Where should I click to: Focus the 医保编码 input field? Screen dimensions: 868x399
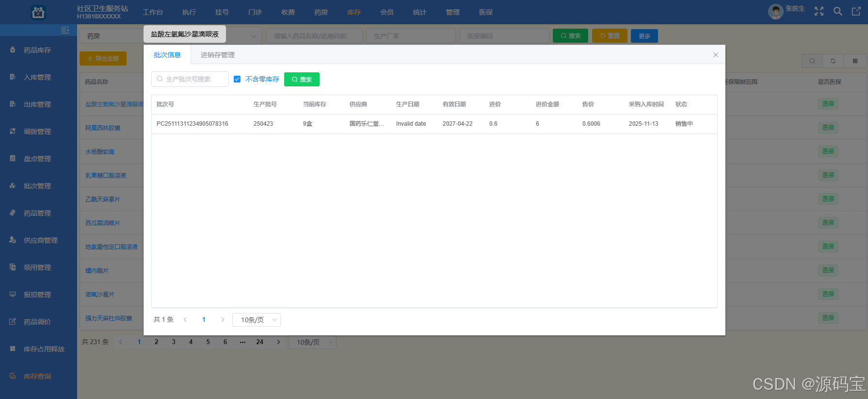[x=504, y=36]
